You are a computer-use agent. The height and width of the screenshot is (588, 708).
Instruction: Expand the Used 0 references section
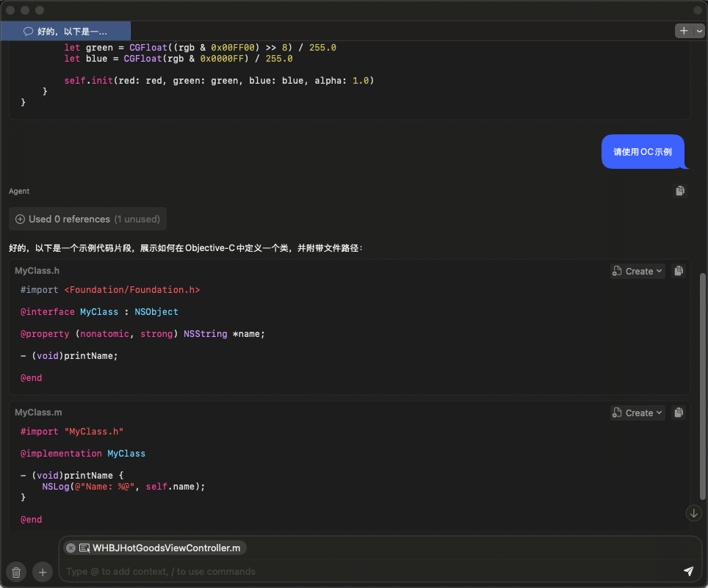point(87,219)
